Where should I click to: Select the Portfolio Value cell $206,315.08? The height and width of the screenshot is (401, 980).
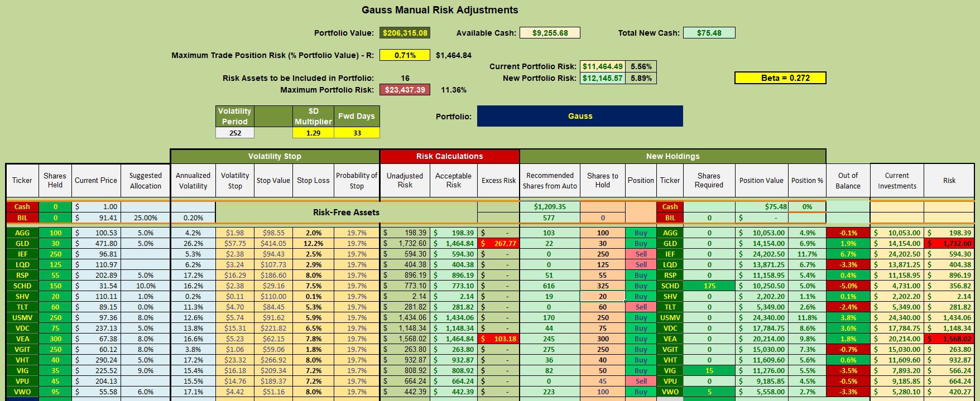(405, 33)
